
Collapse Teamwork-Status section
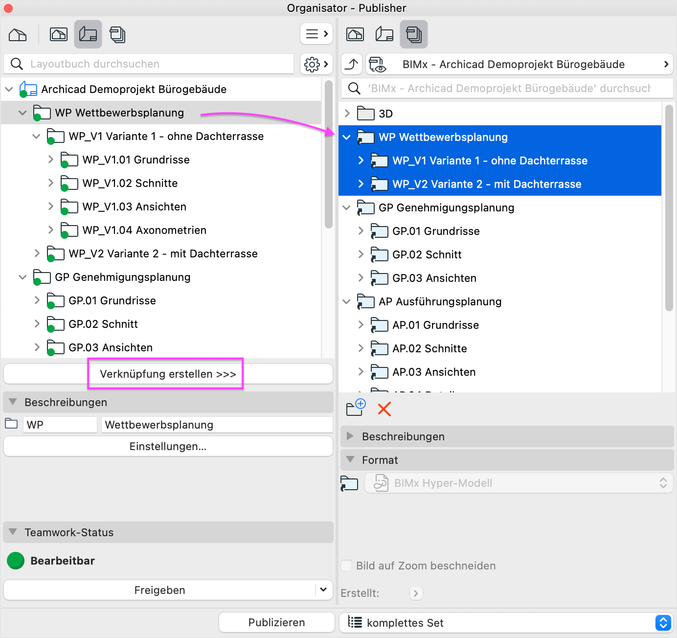point(13,532)
